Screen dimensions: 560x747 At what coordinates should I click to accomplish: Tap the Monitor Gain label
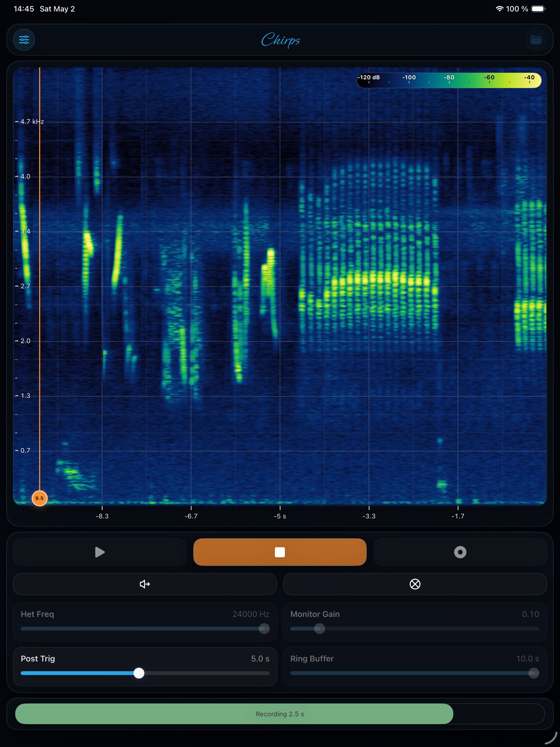coord(315,614)
